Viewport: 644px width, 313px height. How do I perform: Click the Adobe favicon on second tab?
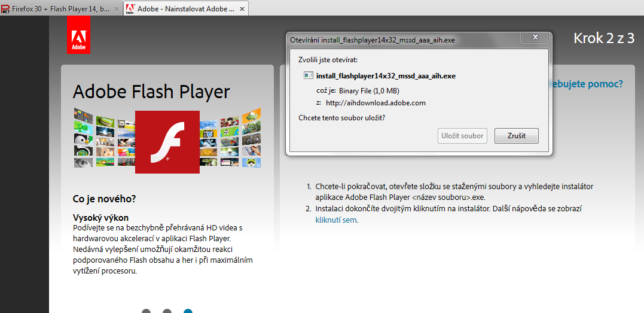click(x=130, y=8)
